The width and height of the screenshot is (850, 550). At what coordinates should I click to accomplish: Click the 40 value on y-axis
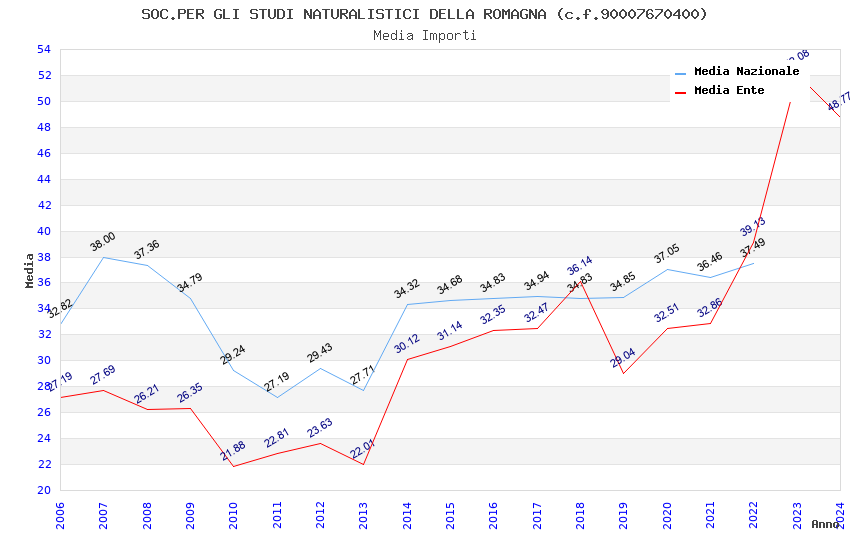pyautogui.click(x=44, y=231)
